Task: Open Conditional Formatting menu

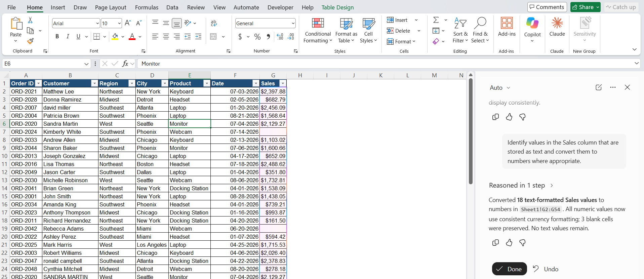Action: pyautogui.click(x=318, y=31)
